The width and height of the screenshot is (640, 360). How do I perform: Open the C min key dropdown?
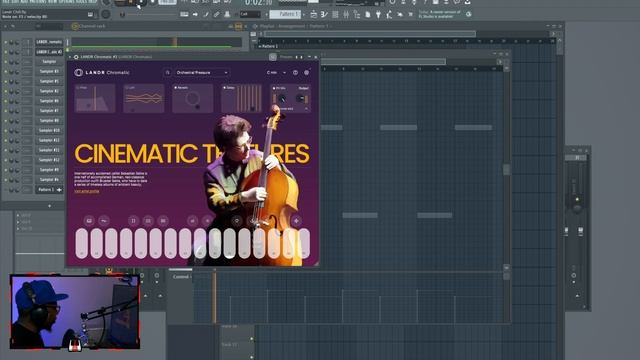276,73
